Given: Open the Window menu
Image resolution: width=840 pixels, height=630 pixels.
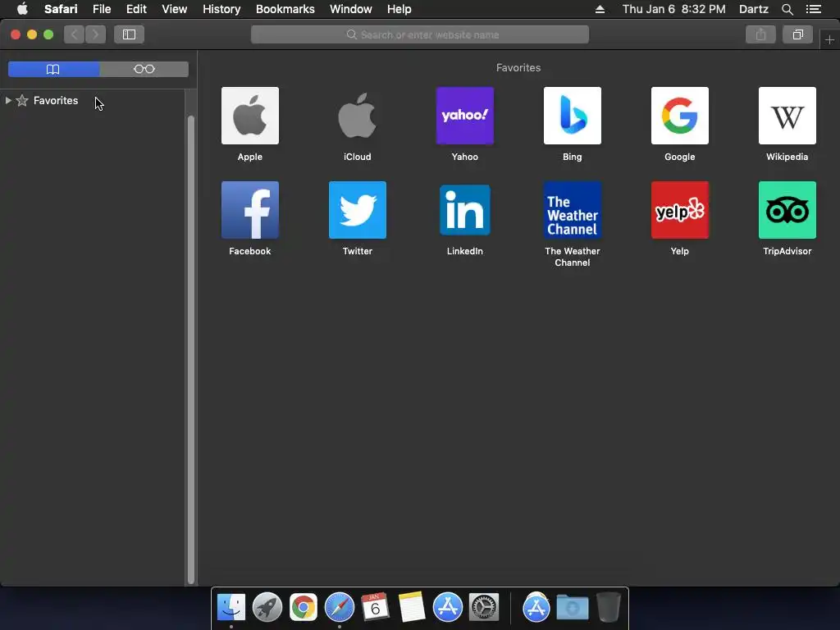Looking at the screenshot, I should (x=351, y=9).
